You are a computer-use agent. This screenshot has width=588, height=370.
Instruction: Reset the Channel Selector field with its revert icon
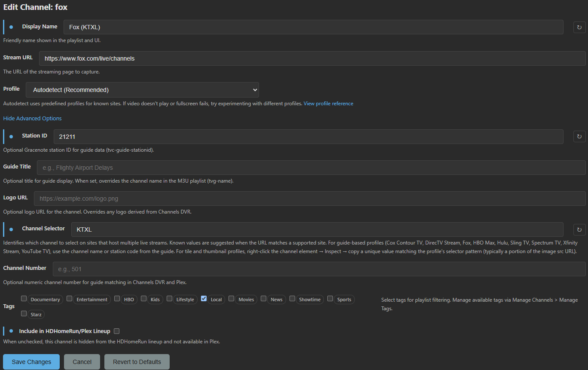tap(579, 229)
